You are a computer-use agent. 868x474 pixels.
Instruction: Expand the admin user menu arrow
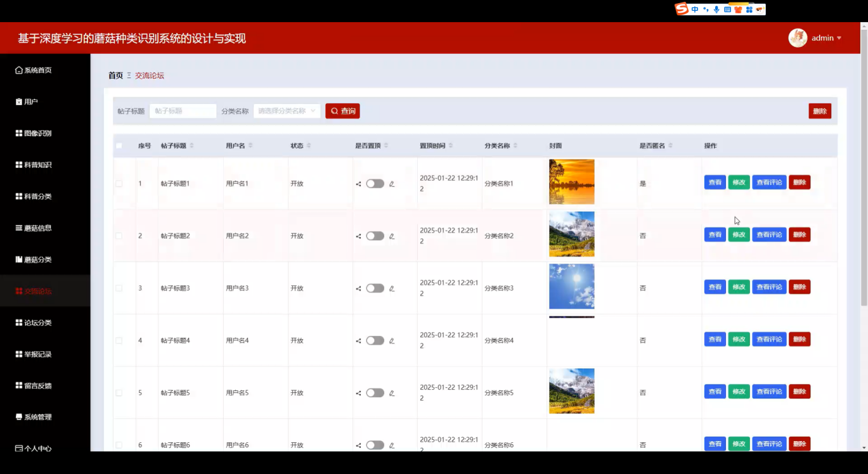[839, 38]
